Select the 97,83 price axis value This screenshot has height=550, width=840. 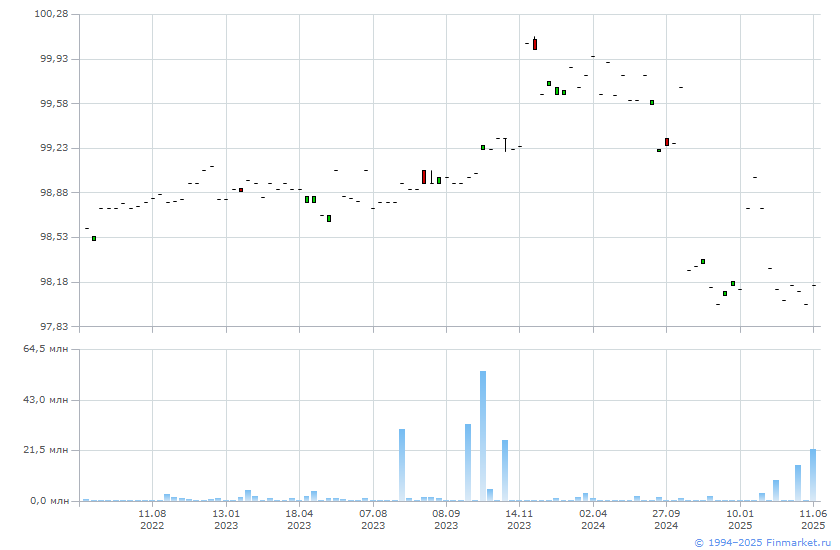tap(54, 326)
